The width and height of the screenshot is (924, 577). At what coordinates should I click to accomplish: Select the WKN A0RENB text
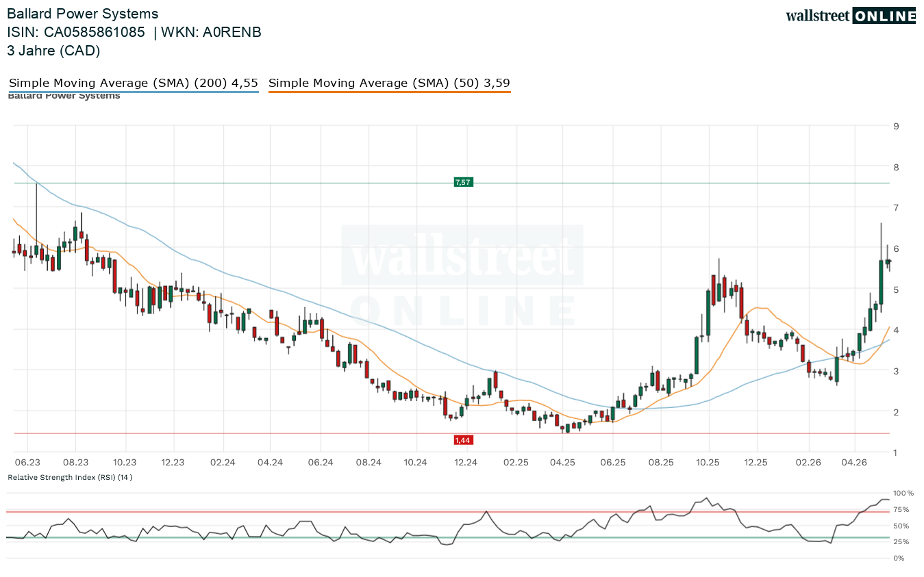click(212, 32)
